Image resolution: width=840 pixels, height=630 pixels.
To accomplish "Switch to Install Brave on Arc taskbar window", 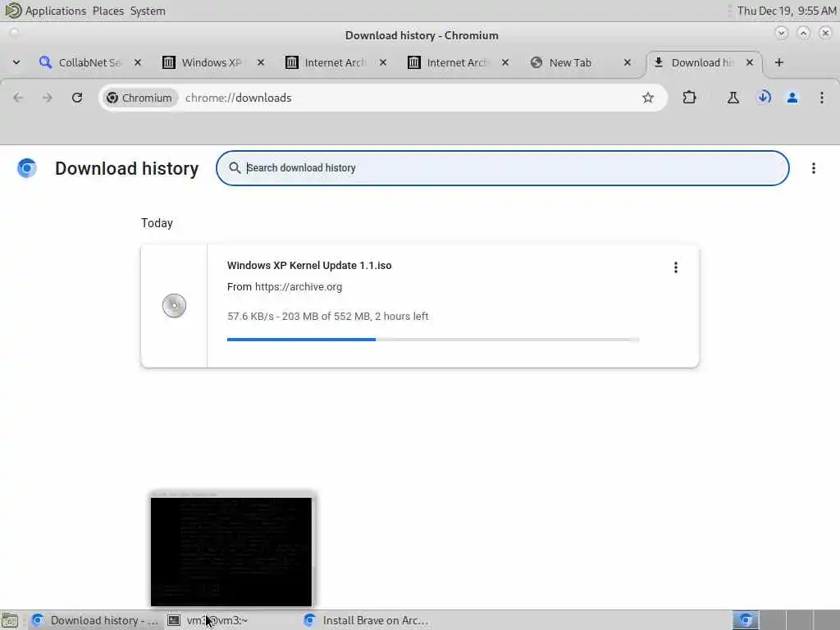I will click(x=367, y=620).
